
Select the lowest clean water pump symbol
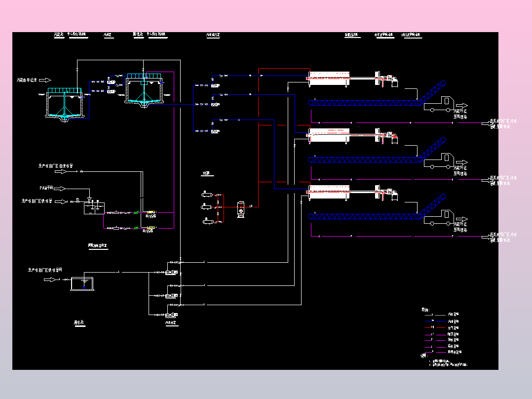tap(171, 315)
